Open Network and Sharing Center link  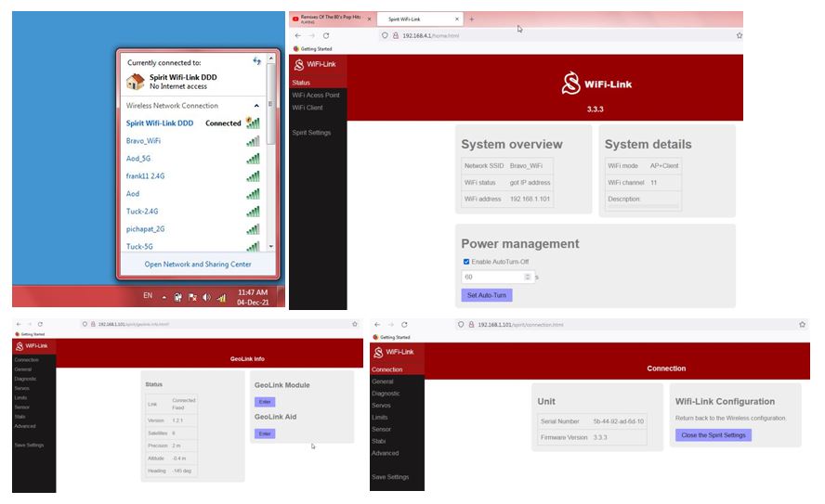pos(197,265)
